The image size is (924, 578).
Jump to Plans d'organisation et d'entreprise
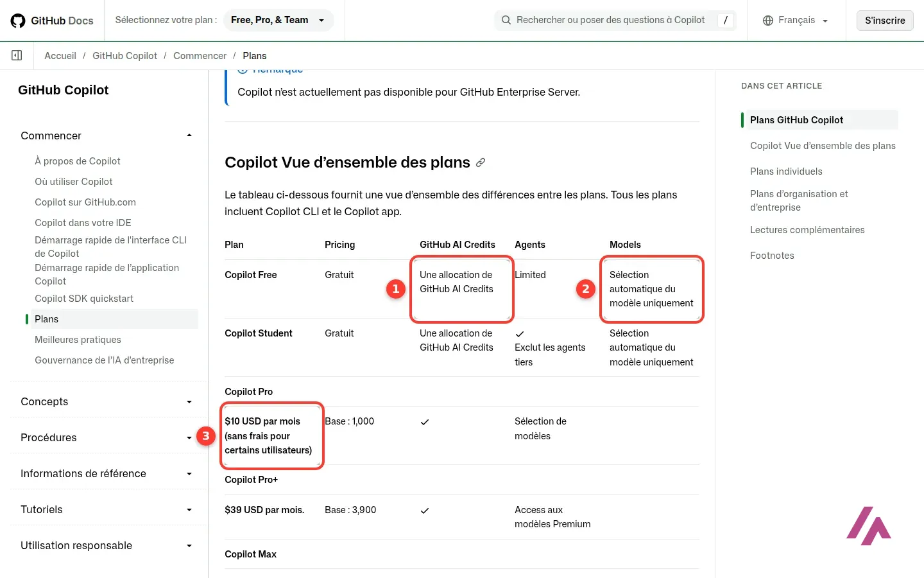799,200
